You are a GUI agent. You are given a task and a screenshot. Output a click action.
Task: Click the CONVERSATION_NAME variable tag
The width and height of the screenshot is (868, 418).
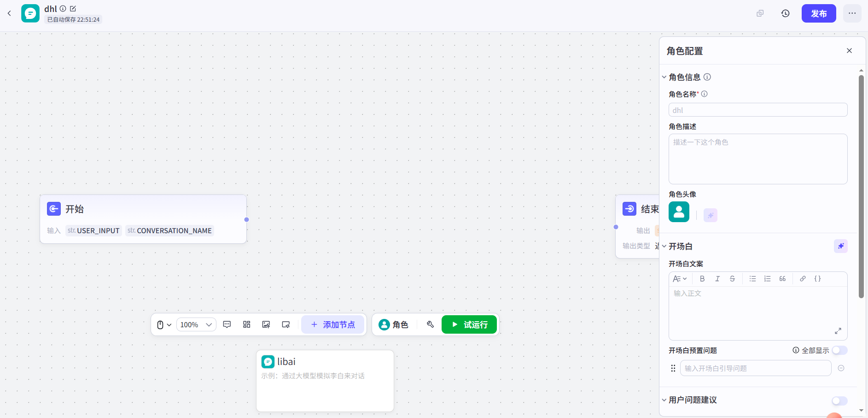[169, 230]
